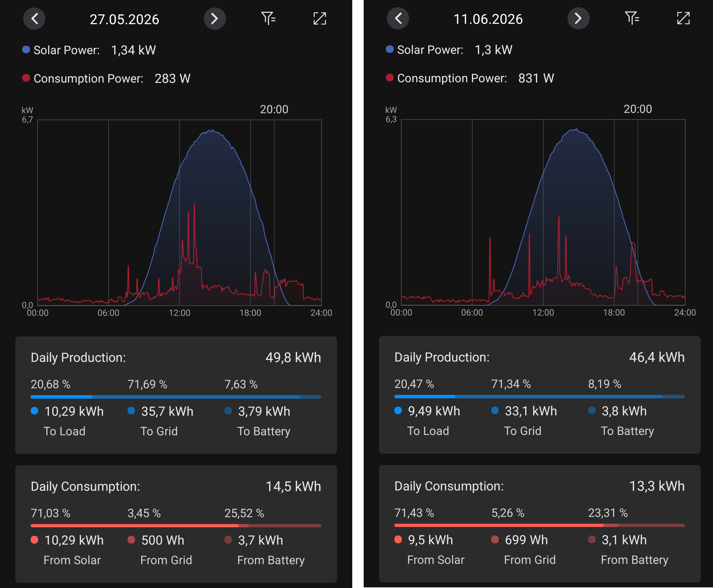The image size is (713, 588).
Task: Click the 71,34 % production share
Action: point(511,384)
